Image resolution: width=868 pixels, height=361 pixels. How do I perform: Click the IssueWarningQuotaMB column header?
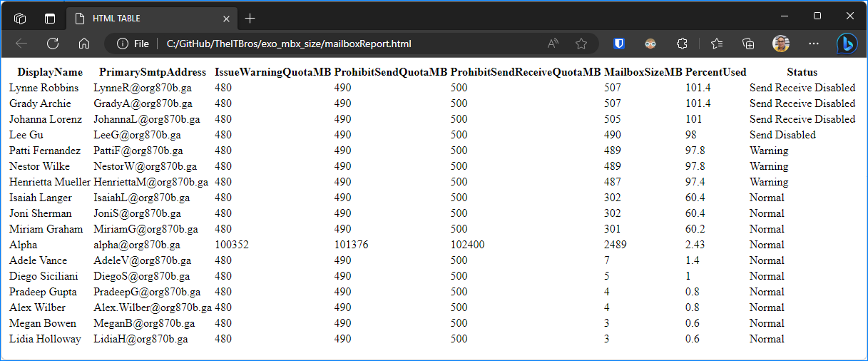pyautogui.click(x=273, y=72)
